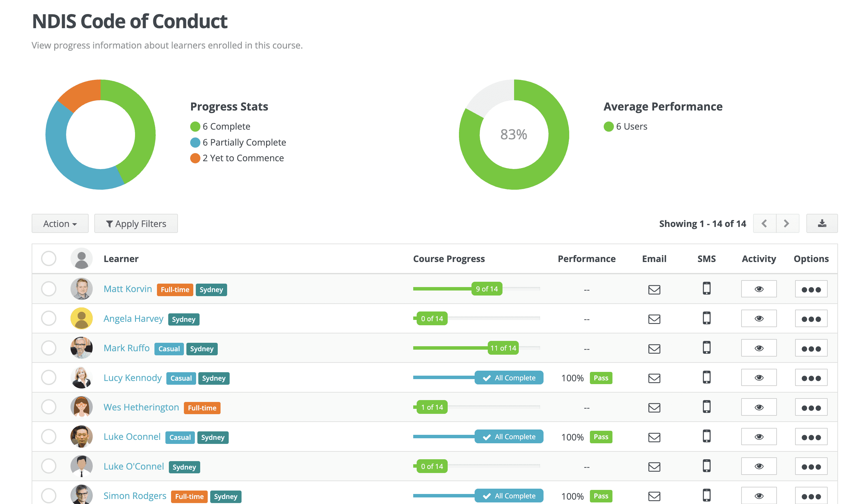Open the Action dropdown menu
The image size is (859, 504).
pyautogui.click(x=60, y=224)
